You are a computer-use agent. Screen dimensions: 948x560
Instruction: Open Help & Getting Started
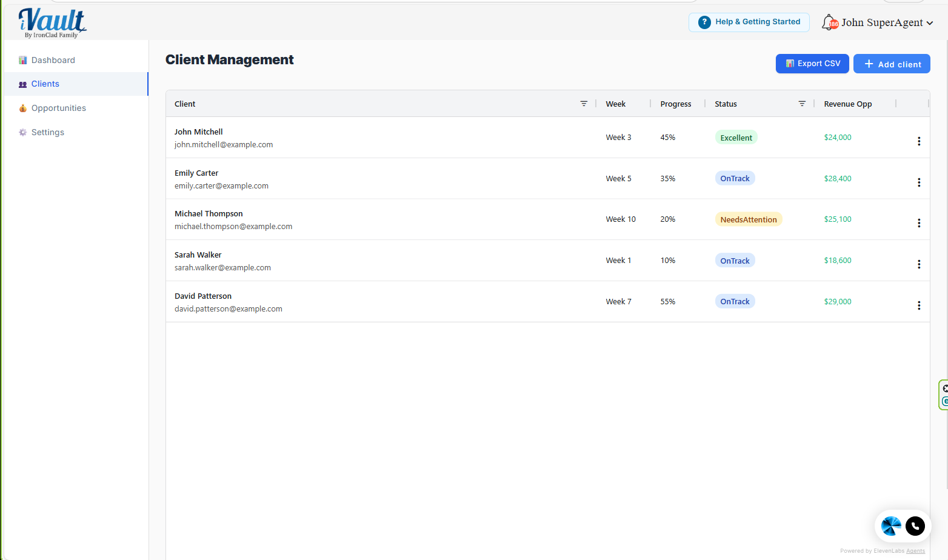(x=749, y=22)
